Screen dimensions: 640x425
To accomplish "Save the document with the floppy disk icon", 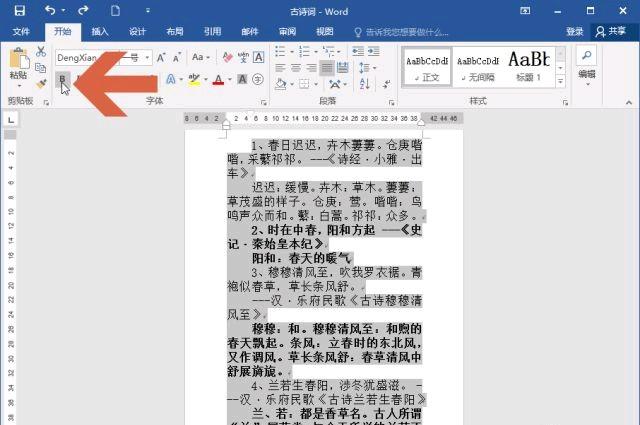I will pyautogui.click(x=20, y=10).
